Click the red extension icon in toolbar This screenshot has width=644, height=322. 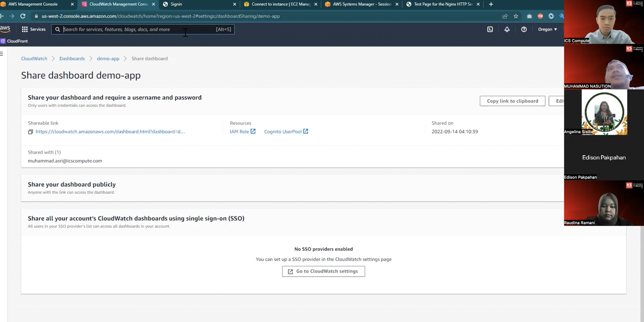click(x=540, y=16)
